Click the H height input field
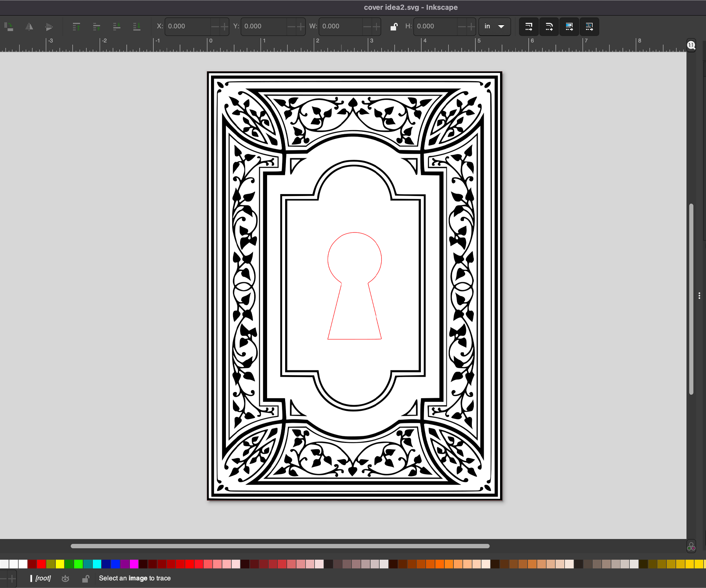The image size is (706, 588). point(435,27)
